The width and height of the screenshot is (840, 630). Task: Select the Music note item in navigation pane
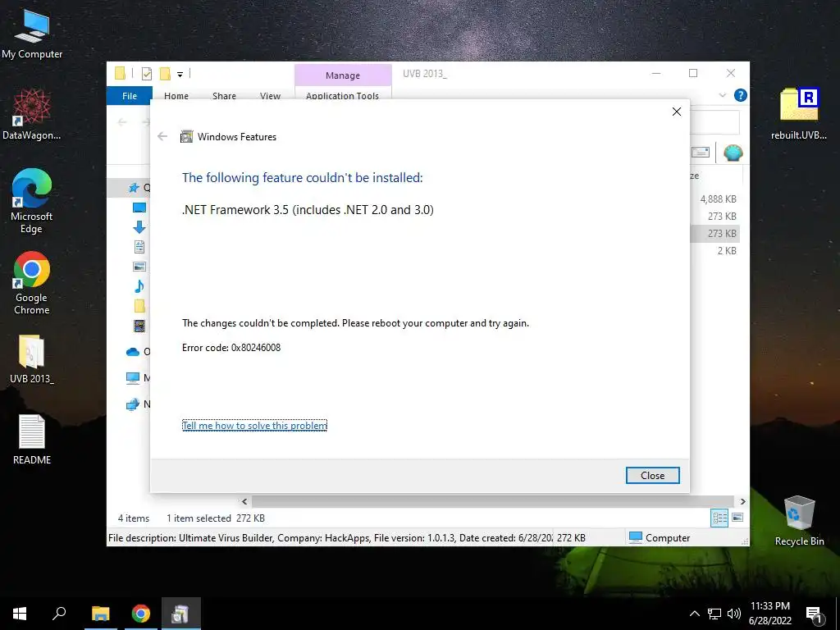click(x=139, y=286)
